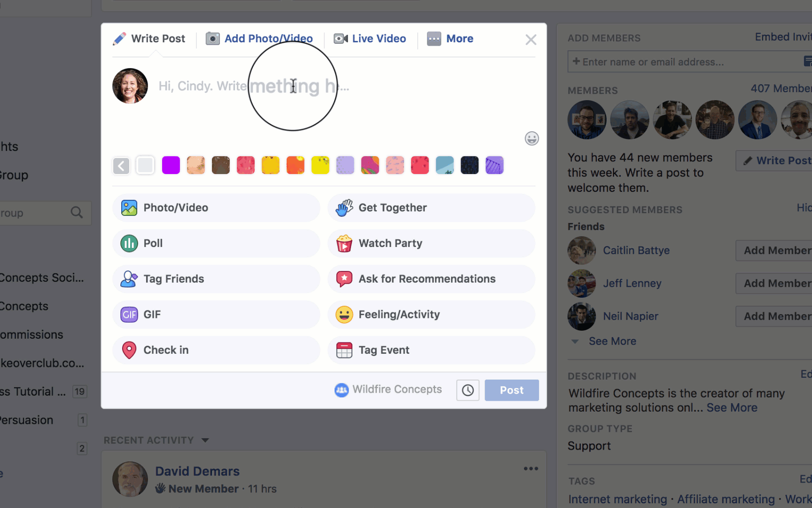The height and width of the screenshot is (508, 812).
Task: Click the pencil icon beside Write Post tab
Action: [119, 39]
